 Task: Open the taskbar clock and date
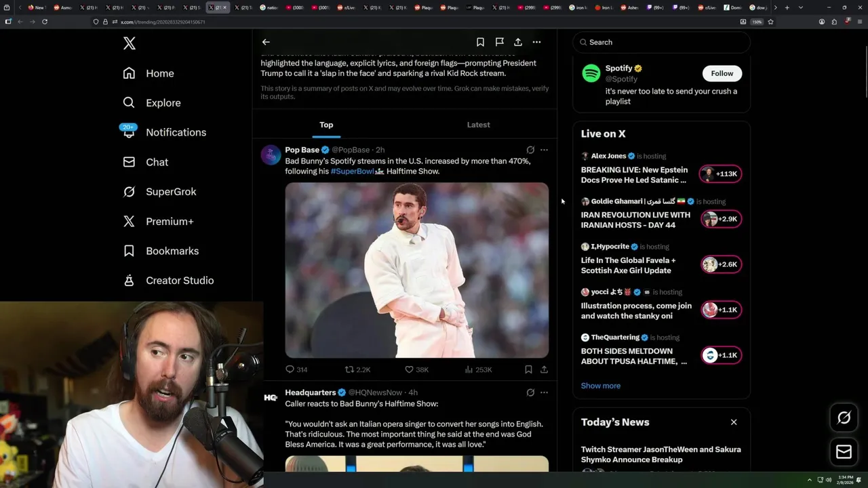click(x=846, y=480)
